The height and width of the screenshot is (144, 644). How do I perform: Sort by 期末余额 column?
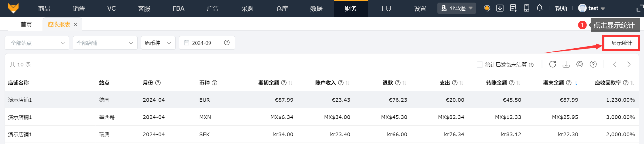tap(576, 83)
